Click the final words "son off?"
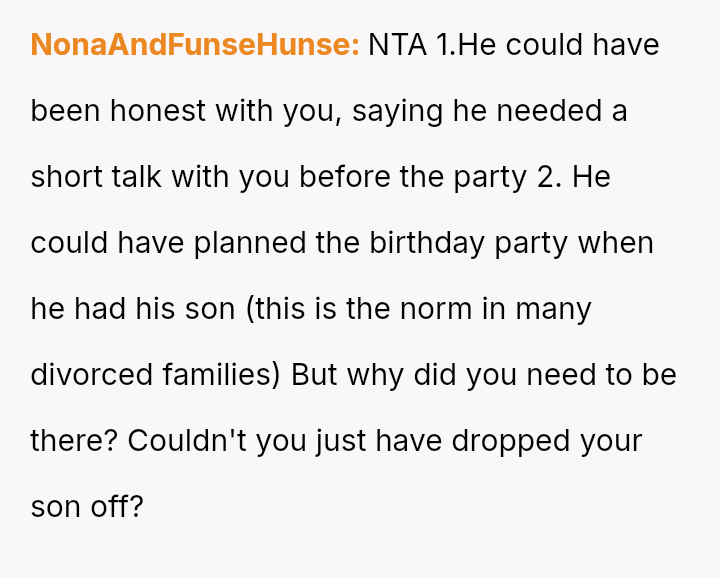The image size is (720, 578). 87,506
